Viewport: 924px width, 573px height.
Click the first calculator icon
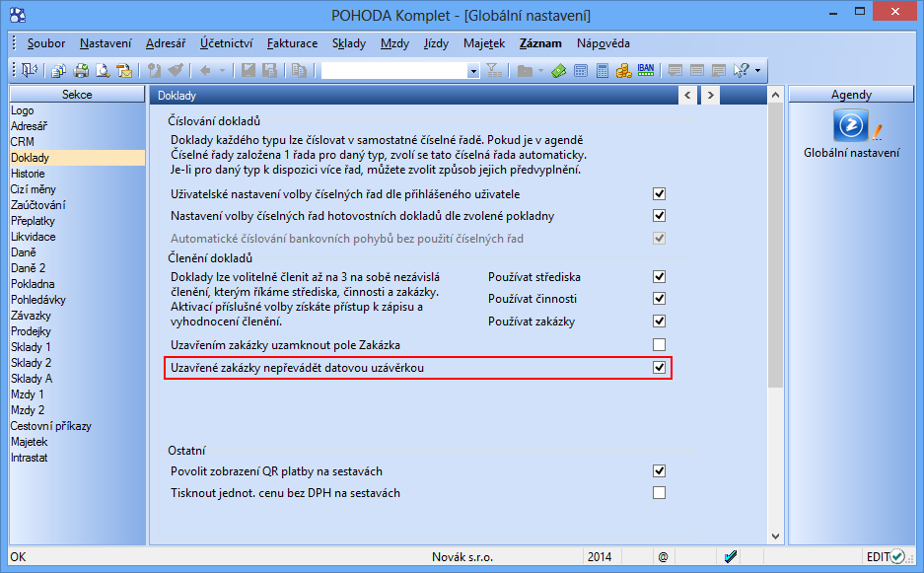pos(581,71)
